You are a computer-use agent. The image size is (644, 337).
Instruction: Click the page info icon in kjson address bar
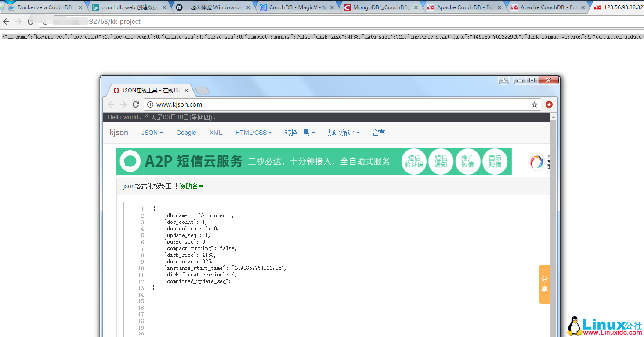150,104
